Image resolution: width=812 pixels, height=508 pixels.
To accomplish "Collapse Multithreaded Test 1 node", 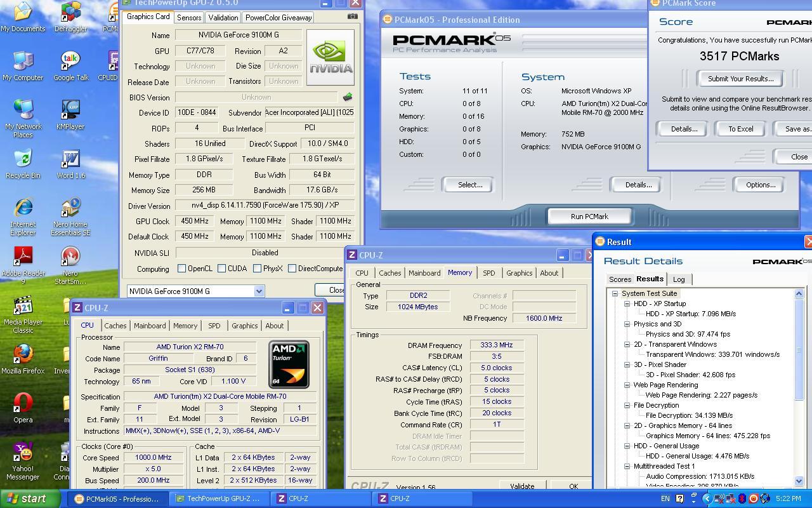I will point(627,466).
